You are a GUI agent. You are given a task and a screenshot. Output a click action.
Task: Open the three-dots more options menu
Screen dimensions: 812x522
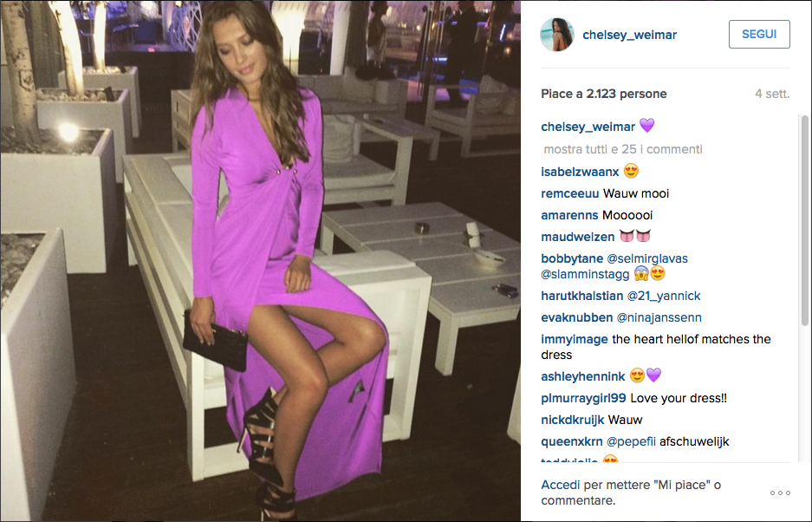click(x=780, y=493)
